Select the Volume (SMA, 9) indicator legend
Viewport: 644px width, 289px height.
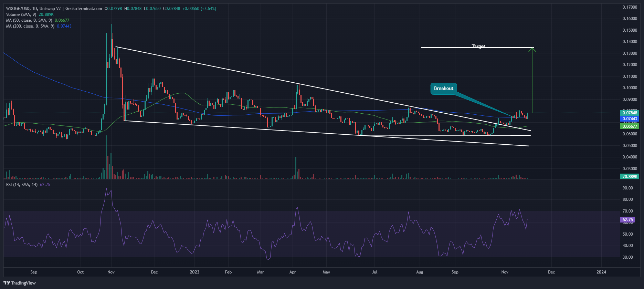[x=30, y=14]
